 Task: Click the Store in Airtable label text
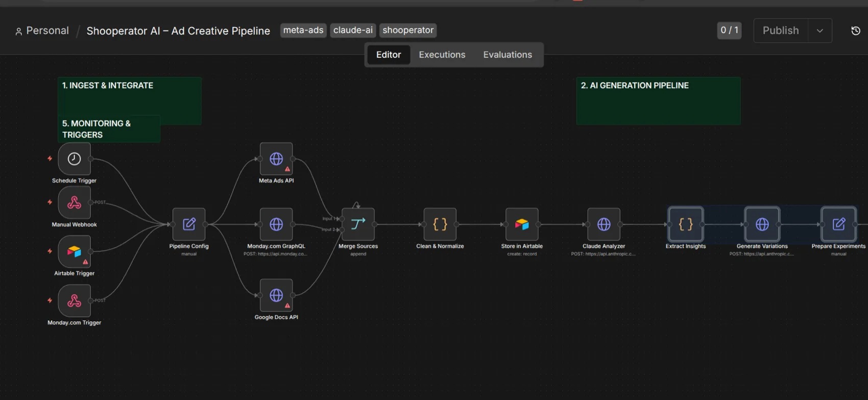522,246
